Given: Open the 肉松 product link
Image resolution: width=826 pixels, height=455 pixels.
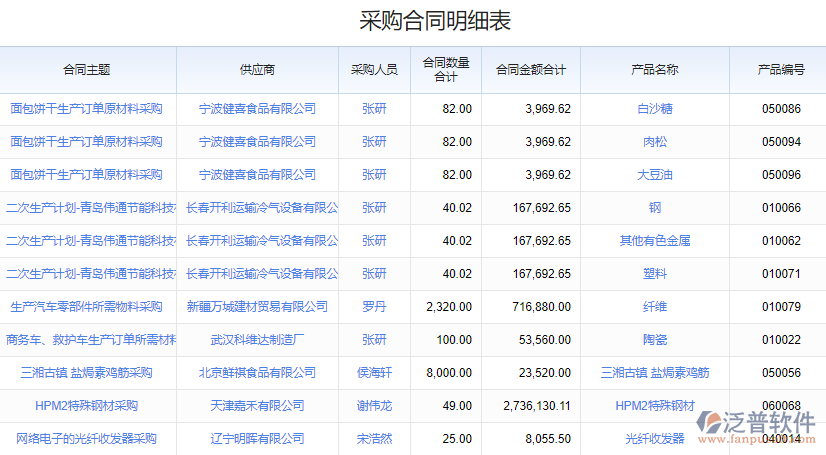Looking at the screenshot, I should [654, 142].
